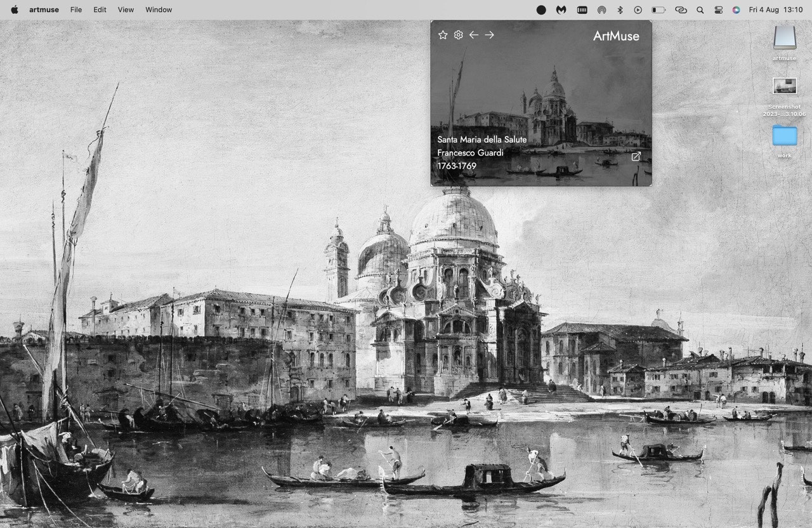This screenshot has width=812, height=528.
Task: Click the artwork preview thumbnail in popup
Action: click(541, 103)
